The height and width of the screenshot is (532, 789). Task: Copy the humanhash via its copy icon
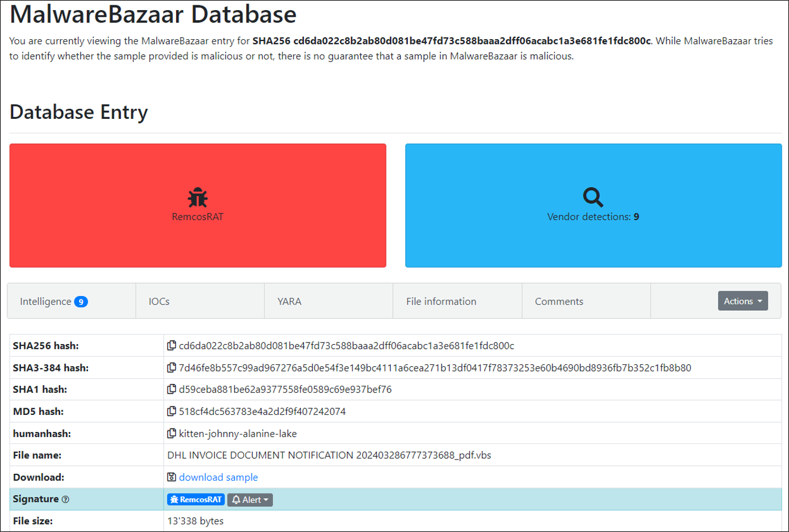tap(172, 433)
